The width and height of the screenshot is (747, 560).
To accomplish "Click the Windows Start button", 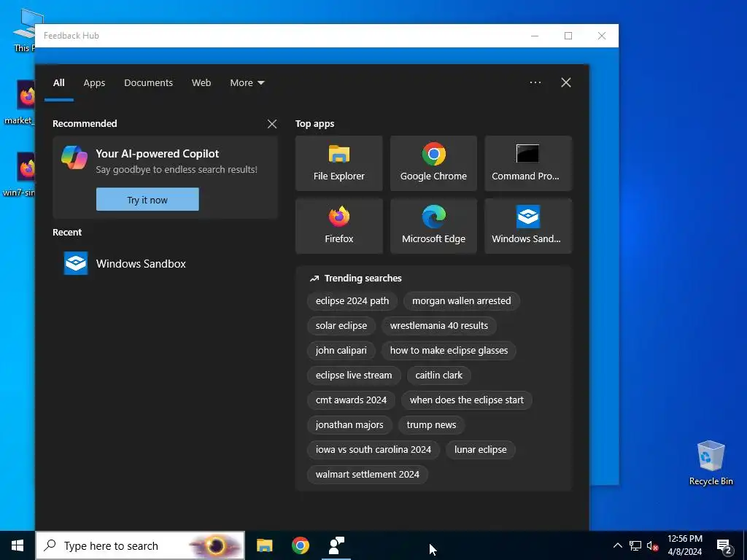I will 18,545.
